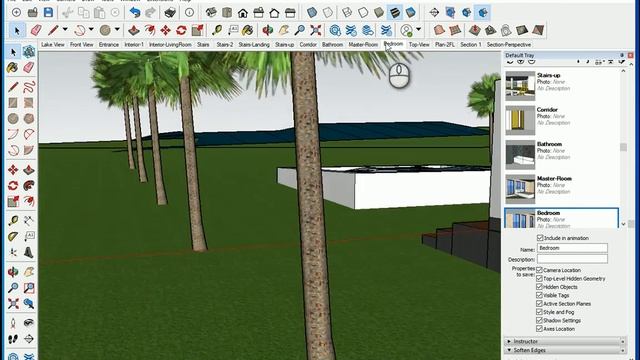Image resolution: width=640 pixels, height=360 pixels.
Task: Select the Monochrome face style
Action: click(x=411, y=12)
